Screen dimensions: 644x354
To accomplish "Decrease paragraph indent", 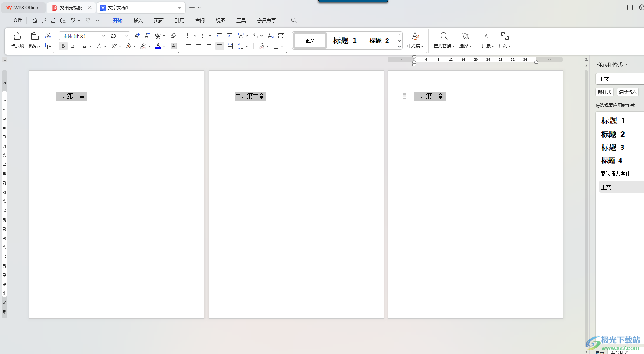I will [219, 36].
